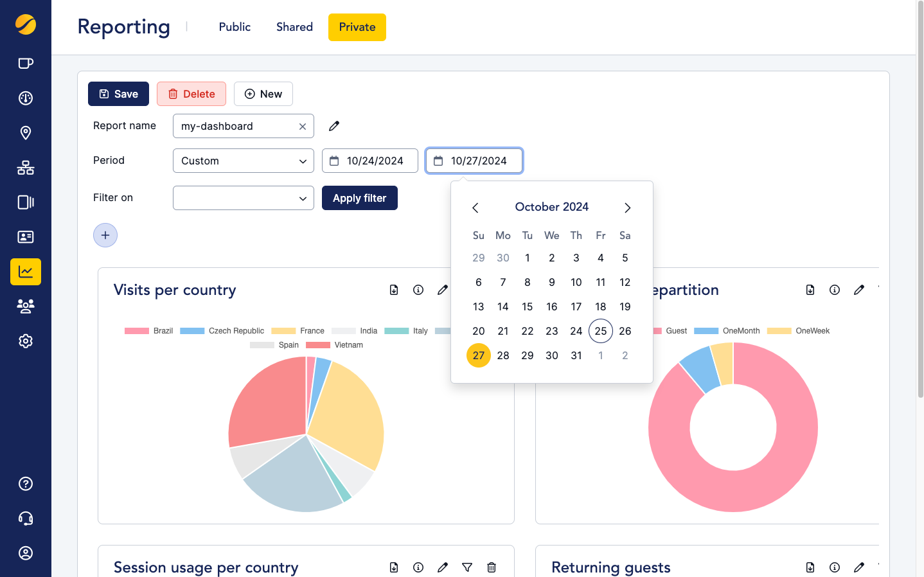924x577 pixels.
Task: Edit the Session usage per country chart
Action: click(442, 567)
